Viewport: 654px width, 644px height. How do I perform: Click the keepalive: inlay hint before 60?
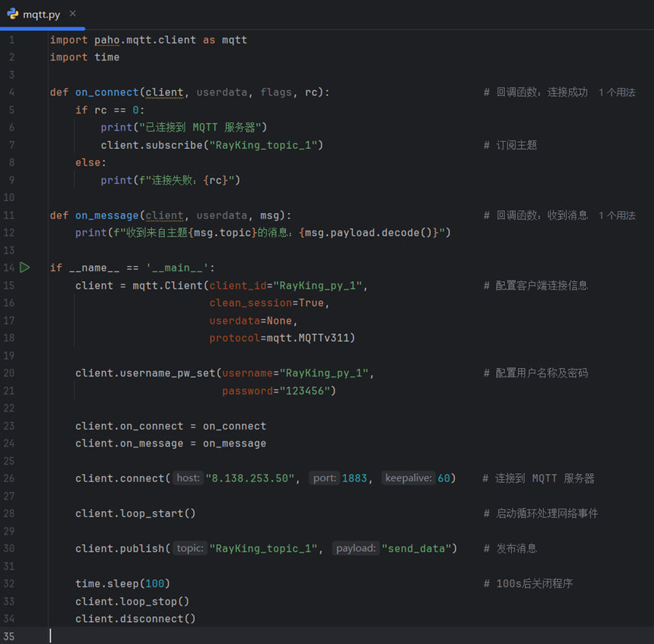[408, 478]
